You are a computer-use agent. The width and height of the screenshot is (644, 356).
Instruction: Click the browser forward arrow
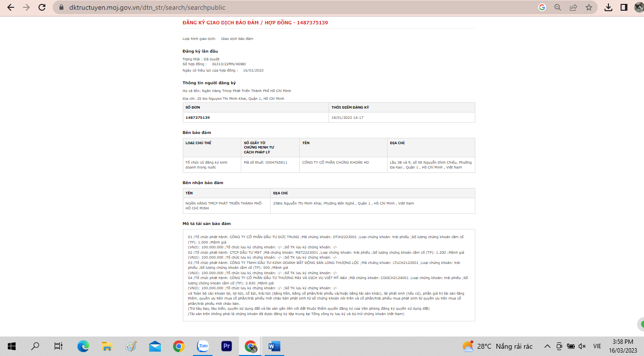point(26,7)
